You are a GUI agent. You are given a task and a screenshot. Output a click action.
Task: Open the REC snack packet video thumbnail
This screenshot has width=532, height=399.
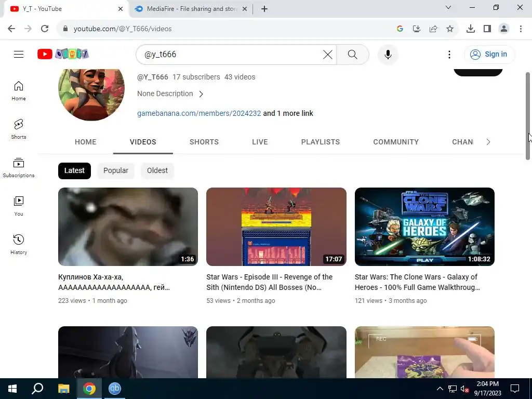[424, 352]
